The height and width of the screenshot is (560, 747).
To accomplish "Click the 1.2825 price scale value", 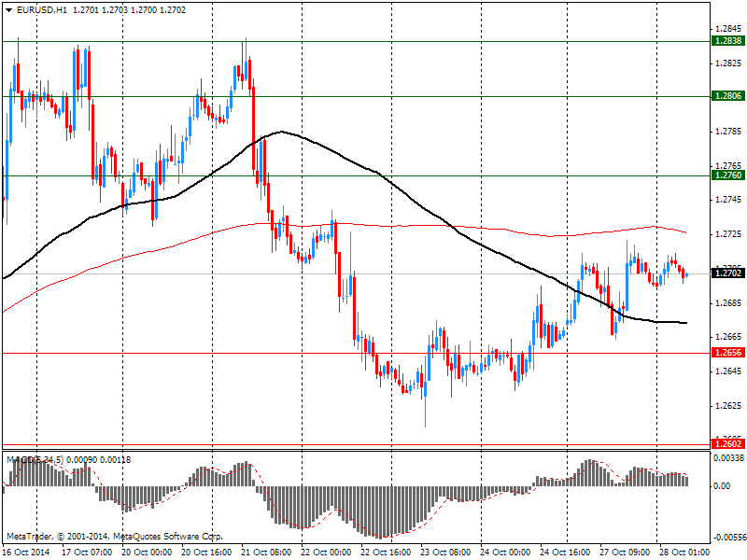I will point(728,63).
